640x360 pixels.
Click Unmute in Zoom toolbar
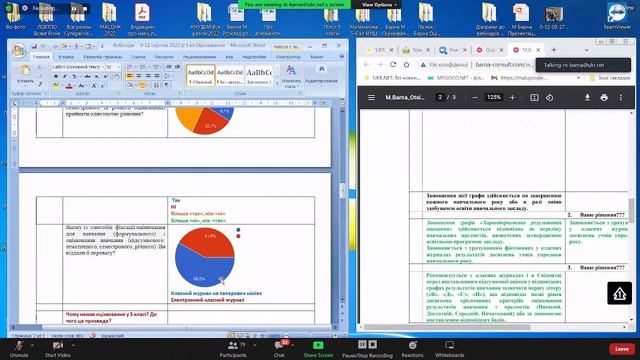pos(19,349)
